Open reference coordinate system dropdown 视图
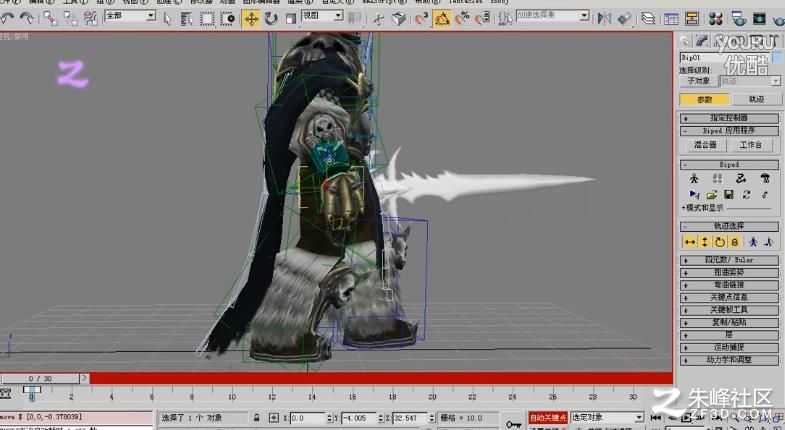The image size is (785, 430). 322,16
